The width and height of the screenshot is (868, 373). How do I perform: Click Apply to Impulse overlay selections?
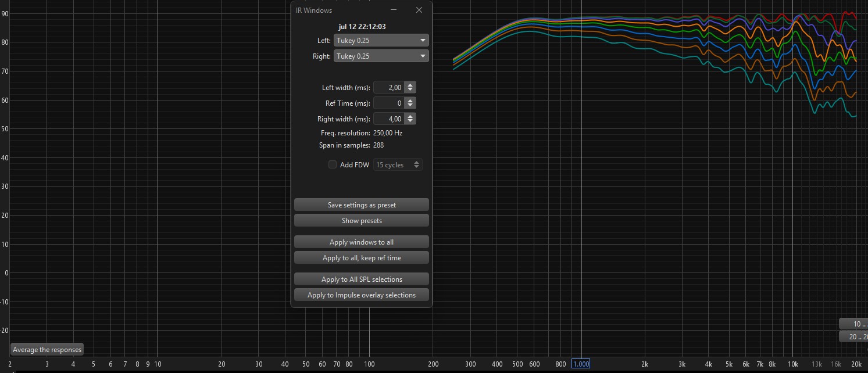[x=362, y=295]
